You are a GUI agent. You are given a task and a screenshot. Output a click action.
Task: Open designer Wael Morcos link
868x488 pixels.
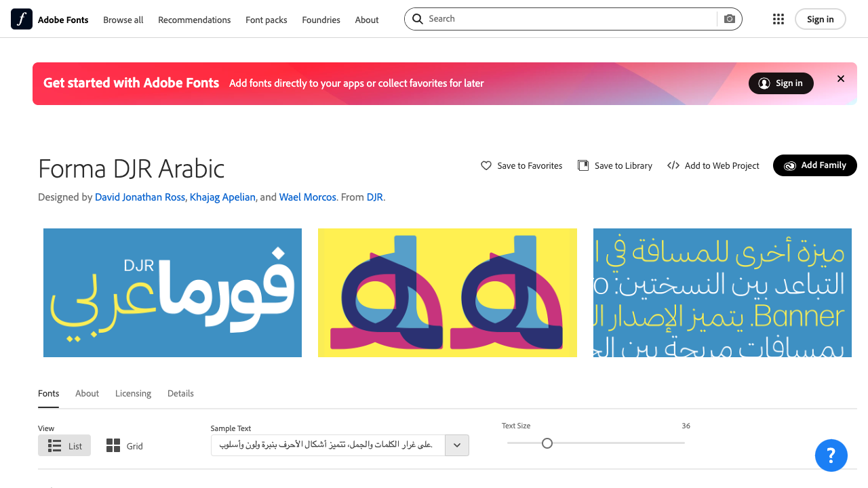pos(308,197)
